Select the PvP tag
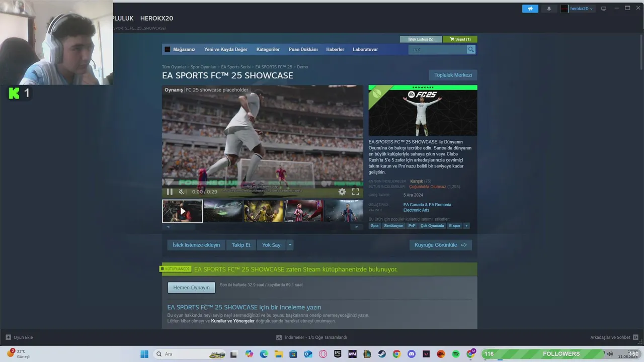This screenshot has height=362, width=644. tap(412, 226)
